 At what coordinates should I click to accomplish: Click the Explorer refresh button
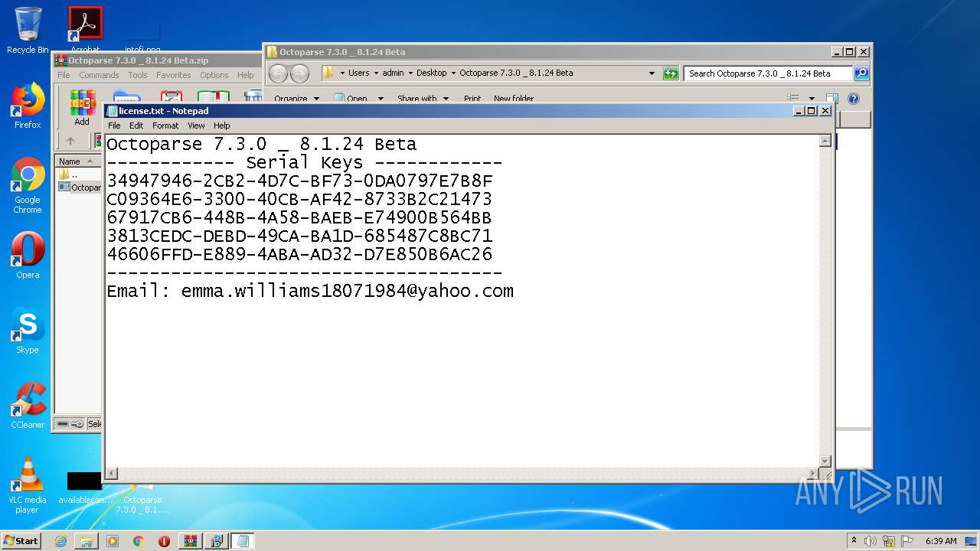coord(671,73)
